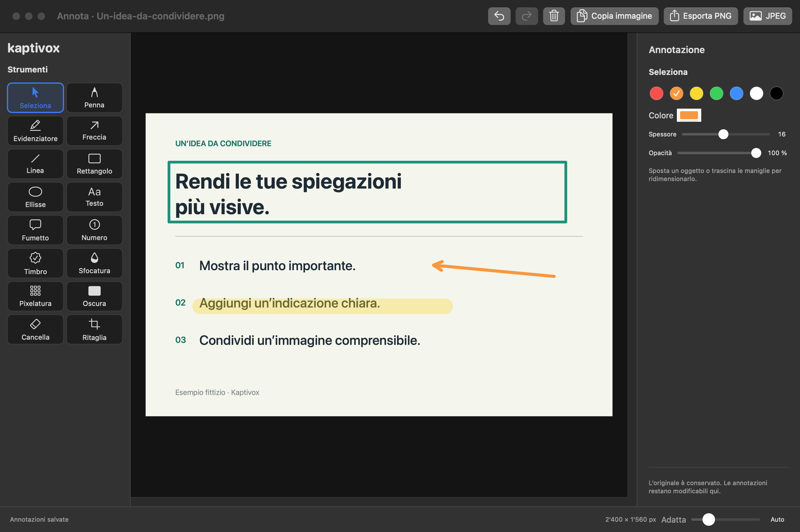Choose the Rettangolo shape tool
The width and height of the screenshot is (800, 532).
coord(94,164)
